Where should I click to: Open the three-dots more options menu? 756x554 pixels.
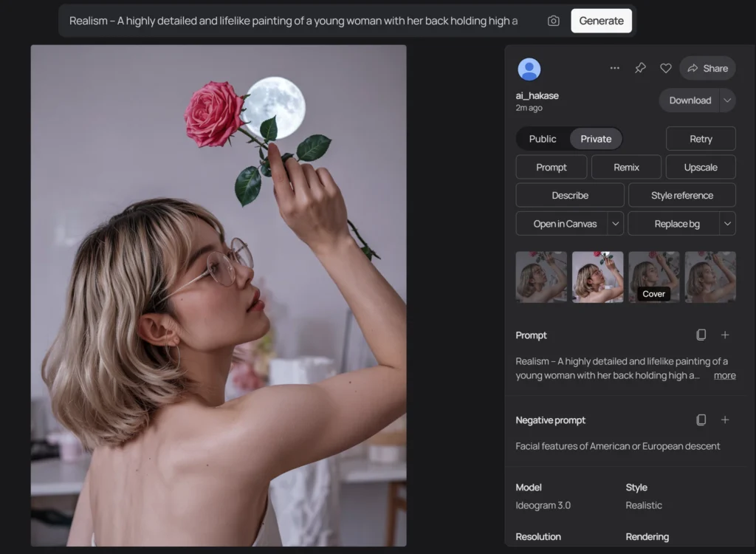click(x=614, y=68)
